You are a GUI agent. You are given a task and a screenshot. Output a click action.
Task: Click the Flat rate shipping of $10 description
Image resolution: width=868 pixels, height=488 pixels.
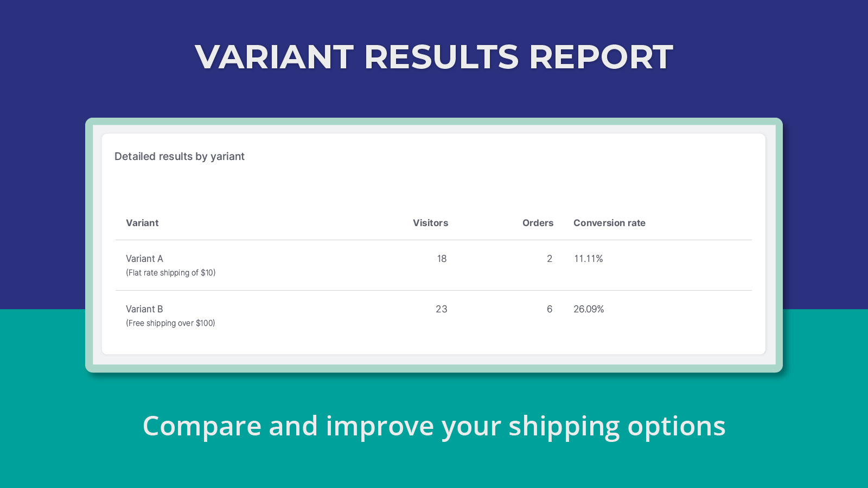[171, 273]
